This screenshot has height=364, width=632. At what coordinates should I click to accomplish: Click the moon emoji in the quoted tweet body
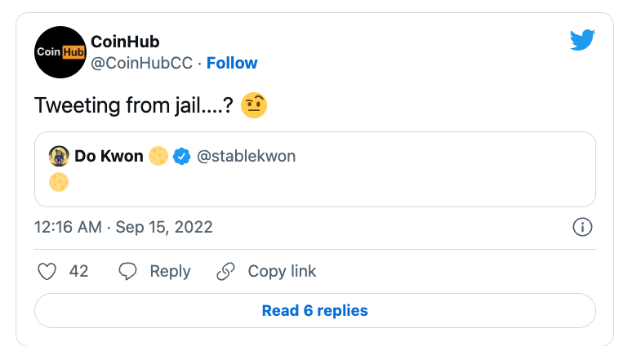[59, 182]
